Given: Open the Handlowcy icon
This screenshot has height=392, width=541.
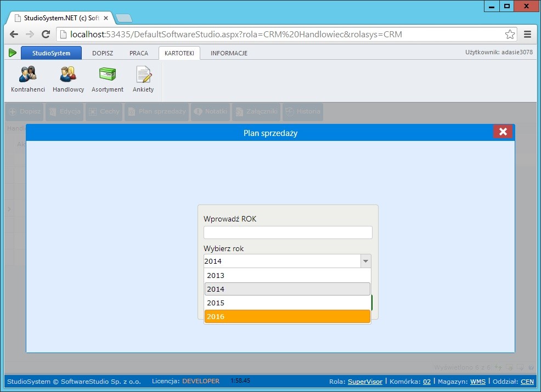Looking at the screenshot, I should [68, 79].
